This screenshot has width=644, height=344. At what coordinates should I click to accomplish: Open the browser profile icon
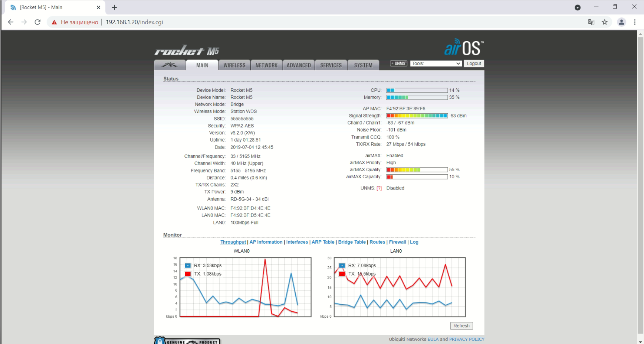coord(621,22)
